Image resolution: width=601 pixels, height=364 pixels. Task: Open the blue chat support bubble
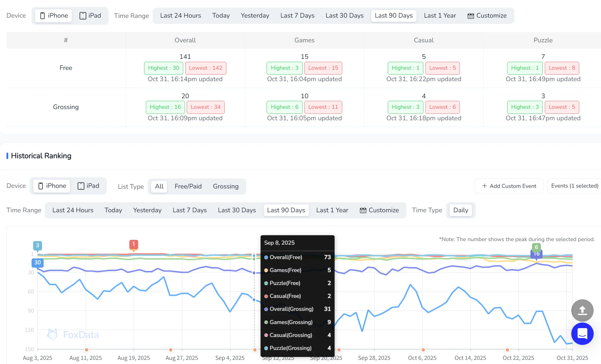582,333
